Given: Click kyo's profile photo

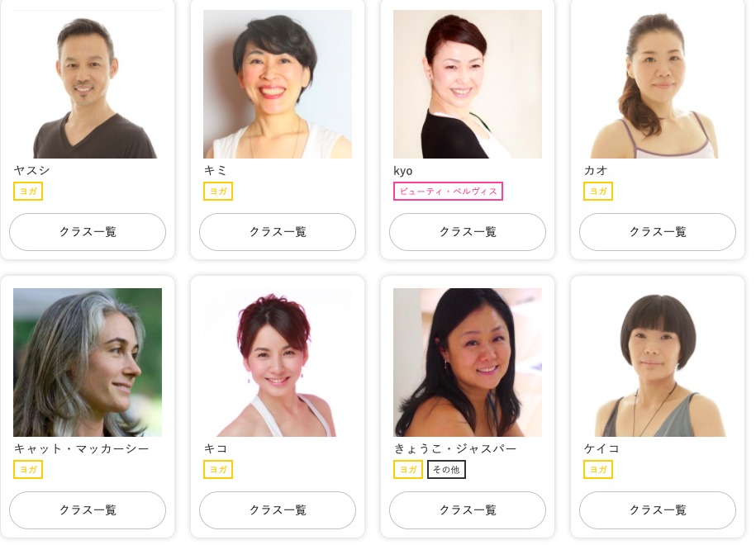Looking at the screenshot, I should [467, 84].
